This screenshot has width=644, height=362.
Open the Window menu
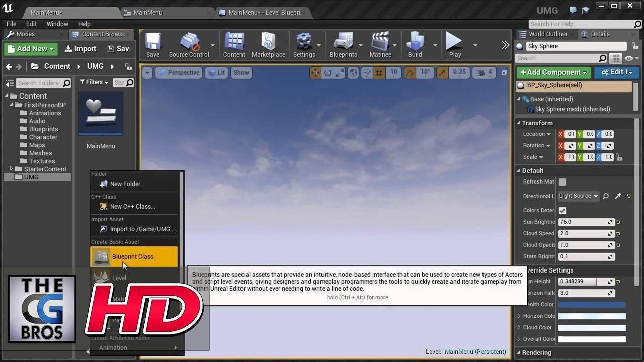(57, 24)
